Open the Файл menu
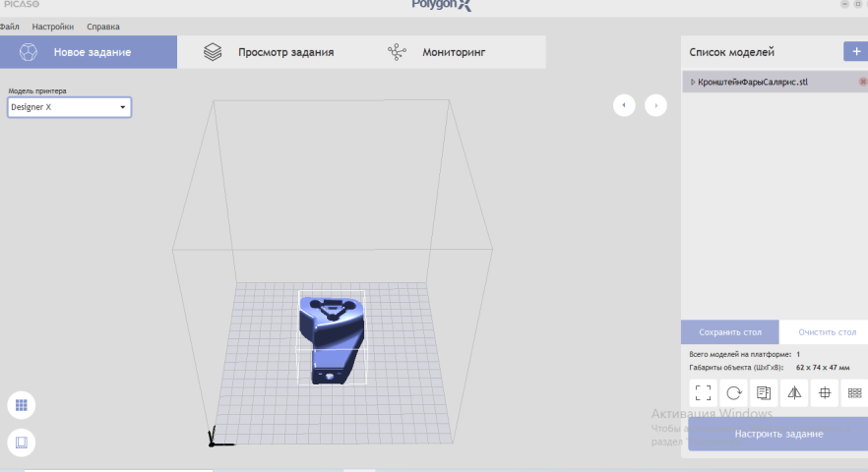Viewport: 868px width, 472px height. [10, 27]
